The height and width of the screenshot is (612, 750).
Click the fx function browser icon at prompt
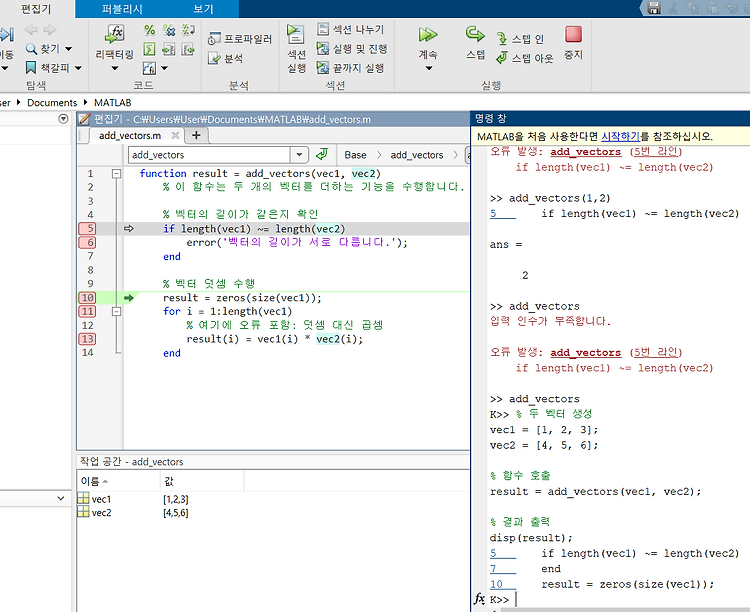tap(479, 598)
